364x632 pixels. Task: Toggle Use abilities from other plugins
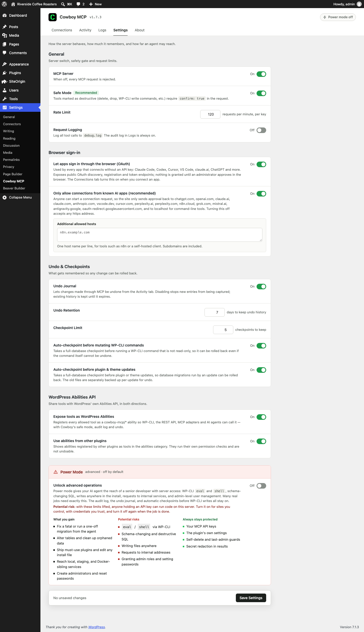(261, 441)
